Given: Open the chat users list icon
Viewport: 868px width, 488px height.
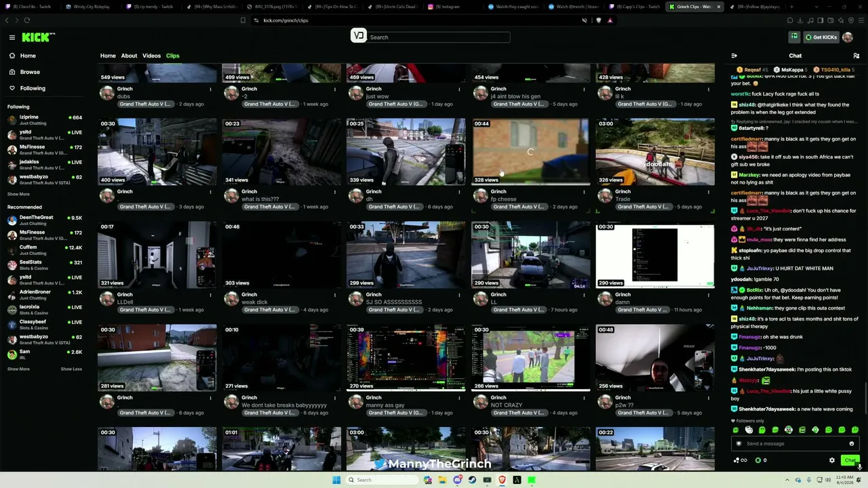Looking at the screenshot, I should click(856, 56).
